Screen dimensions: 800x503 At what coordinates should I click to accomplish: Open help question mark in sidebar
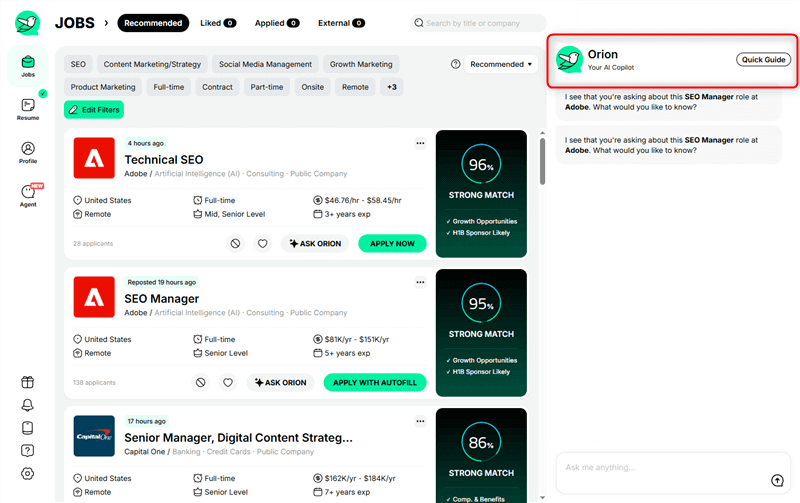tap(28, 450)
